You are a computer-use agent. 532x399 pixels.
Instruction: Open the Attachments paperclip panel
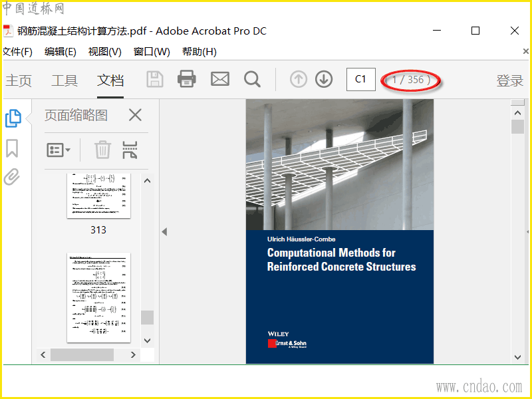point(12,177)
